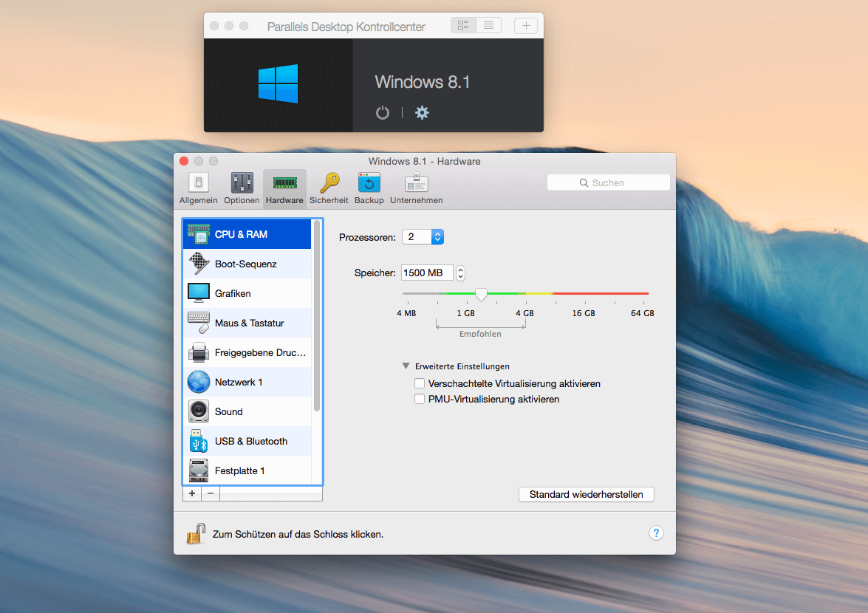The width and height of the screenshot is (868, 613).
Task: Enable Verschachtelte Virtualisierung aktivieren checkbox
Action: click(420, 383)
